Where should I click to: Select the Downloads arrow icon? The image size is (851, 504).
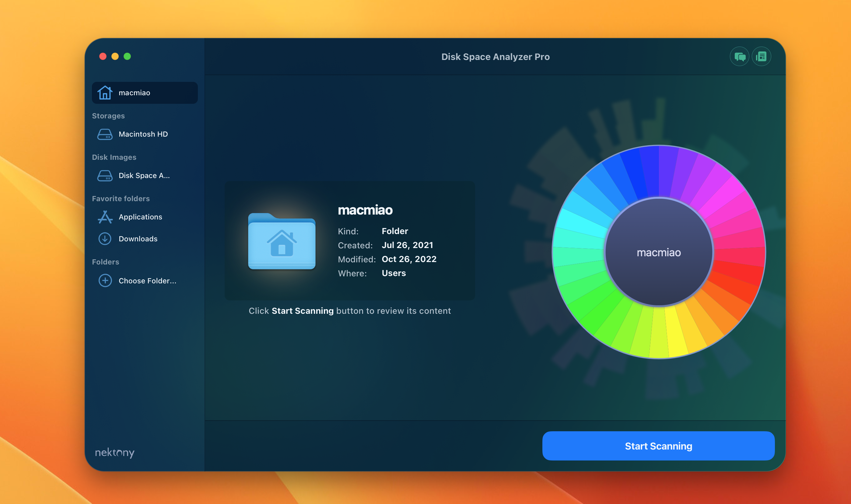105,239
